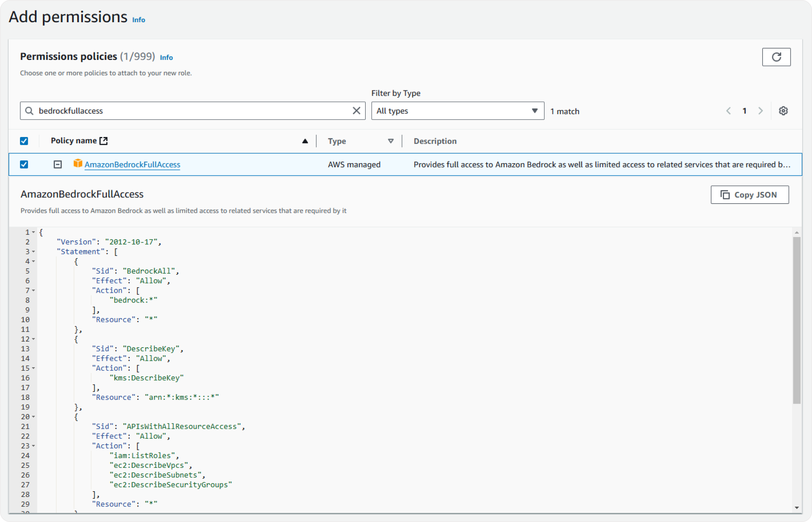Image resolution: width=812 pixels, height=522 pixels.
Task: Clear the search field with X icon
Action: 356,111
